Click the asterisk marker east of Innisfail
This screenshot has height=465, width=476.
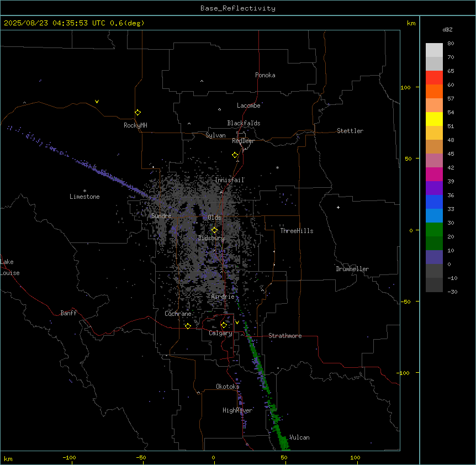click(x=277, y=167)
